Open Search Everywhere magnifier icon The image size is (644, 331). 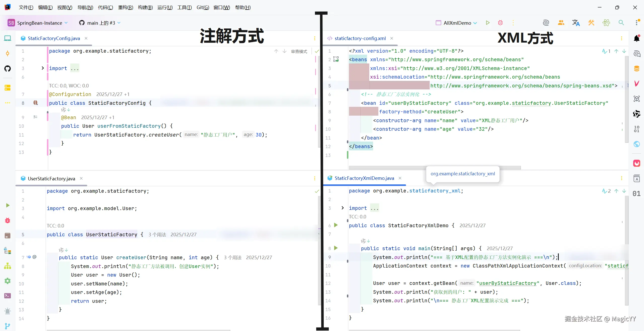pos(621,23)
